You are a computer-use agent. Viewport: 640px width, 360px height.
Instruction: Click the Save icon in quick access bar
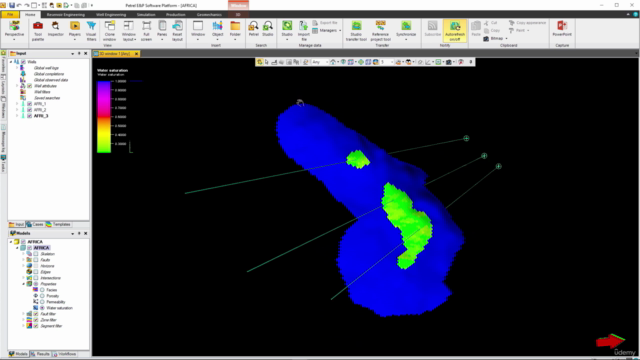point(12,5)
